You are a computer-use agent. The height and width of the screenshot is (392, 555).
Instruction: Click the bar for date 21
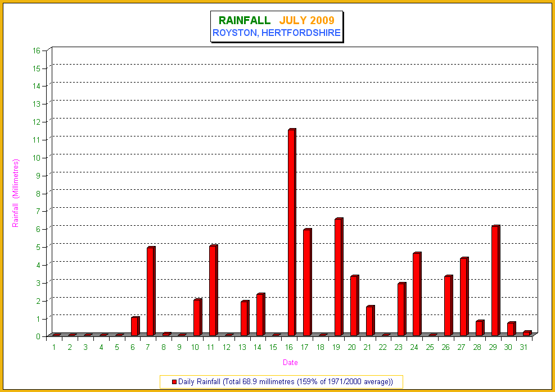[x=370, y=321]
